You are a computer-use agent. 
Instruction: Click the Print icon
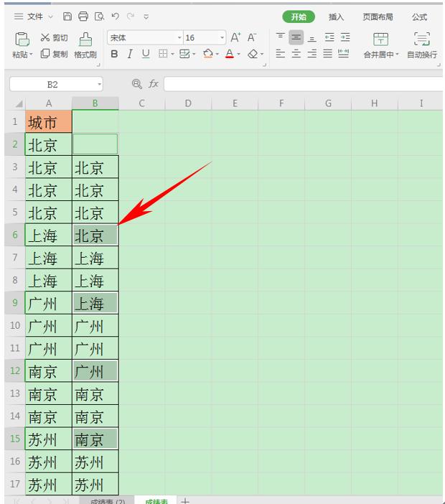83,17
